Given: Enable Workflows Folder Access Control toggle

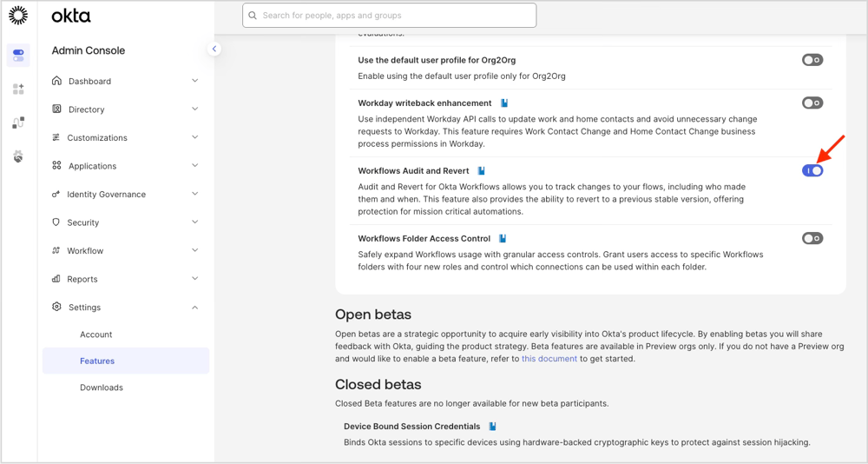Looking at the screenshot, I should (812, 238).
